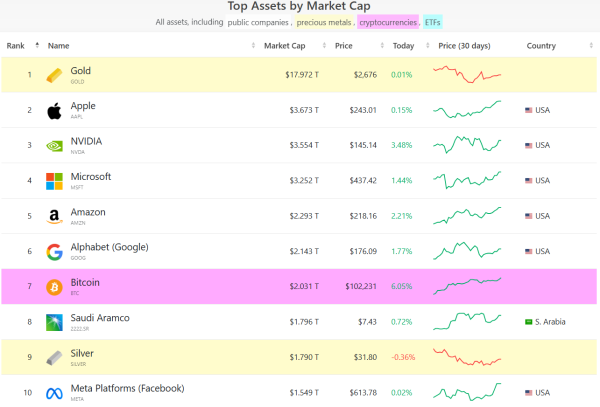Viewport: 600px width, 407px height.
Task: Click Amazon change 2.21%
Action: pyautogui.click(x=401, y=216)
